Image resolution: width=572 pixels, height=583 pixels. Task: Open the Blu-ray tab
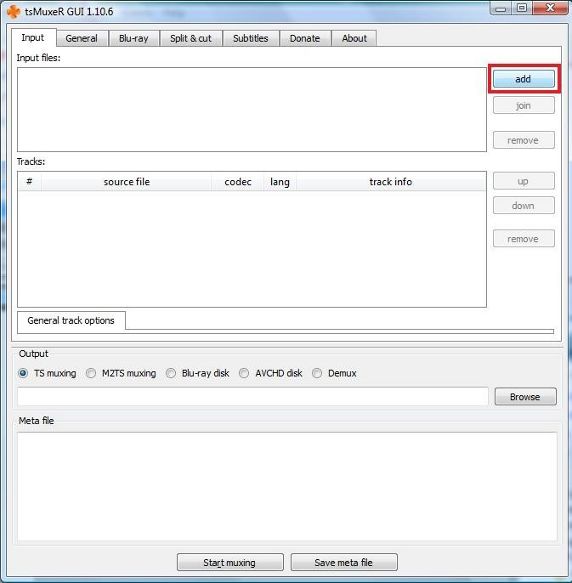134,38
